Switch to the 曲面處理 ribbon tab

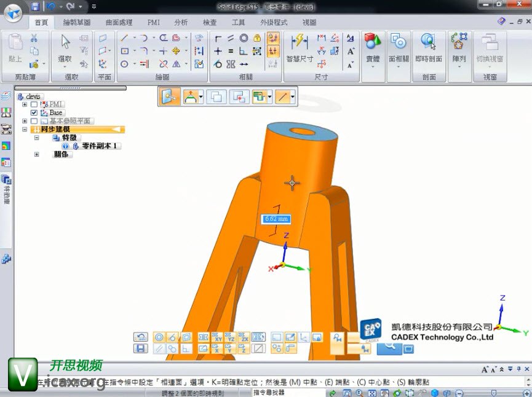(119, 23)
